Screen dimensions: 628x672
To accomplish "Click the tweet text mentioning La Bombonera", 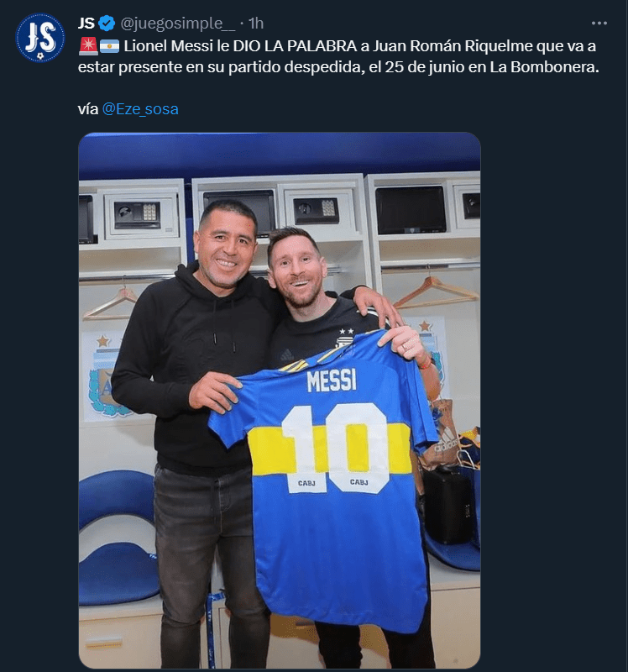I will 338,67.
